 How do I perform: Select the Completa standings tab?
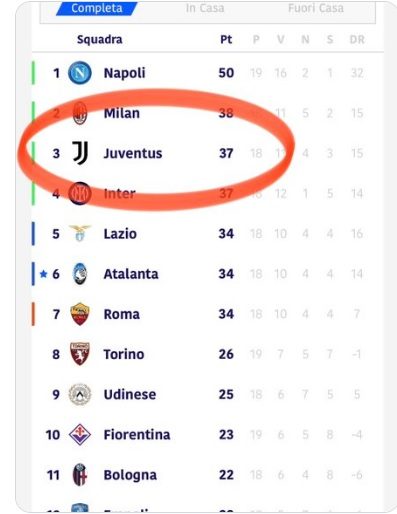tap(97, 8)
